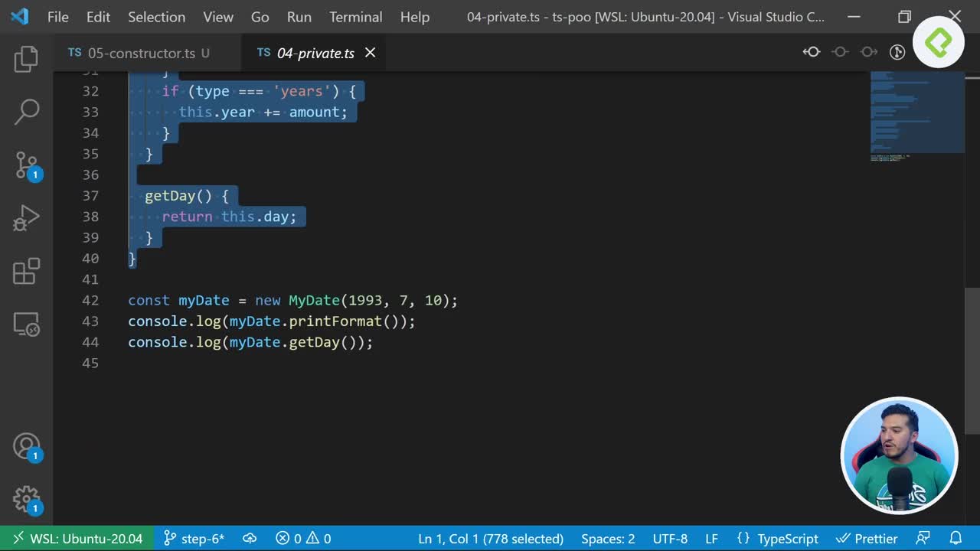
Task: Change the LF end-of-line sequence
Action: [x=711, y=539]
